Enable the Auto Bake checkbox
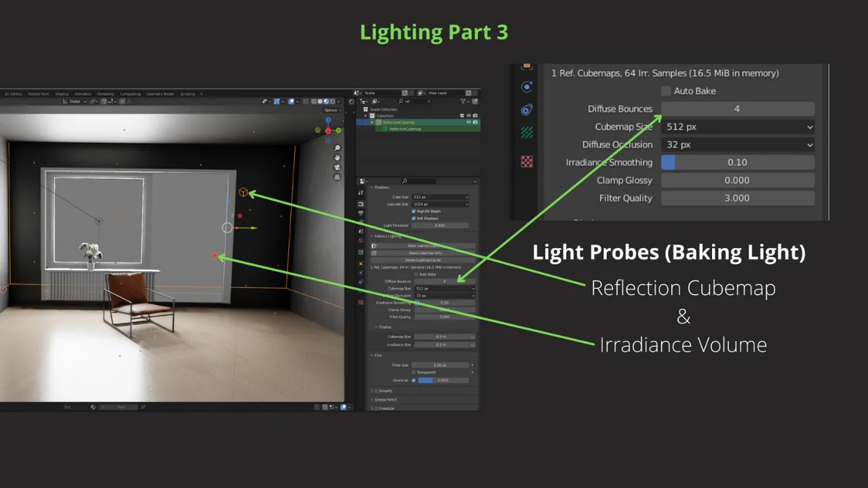The image size is (868, 488). (665, 91)
